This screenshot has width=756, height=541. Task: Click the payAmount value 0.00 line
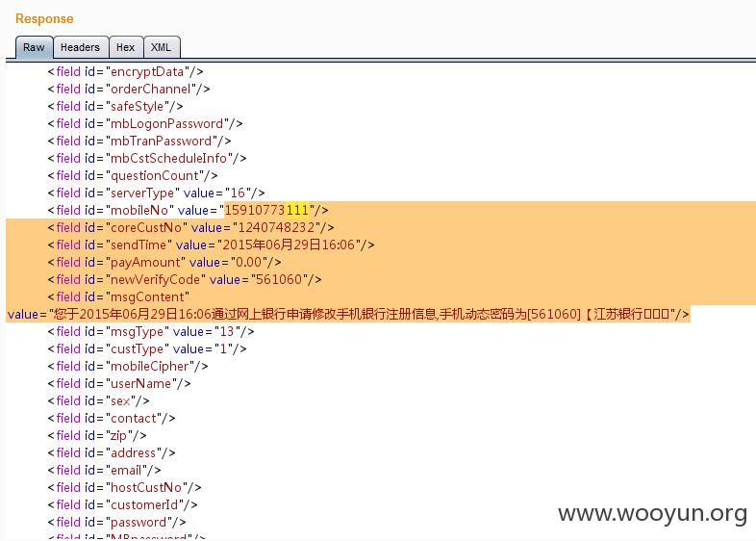coord(164,263)
